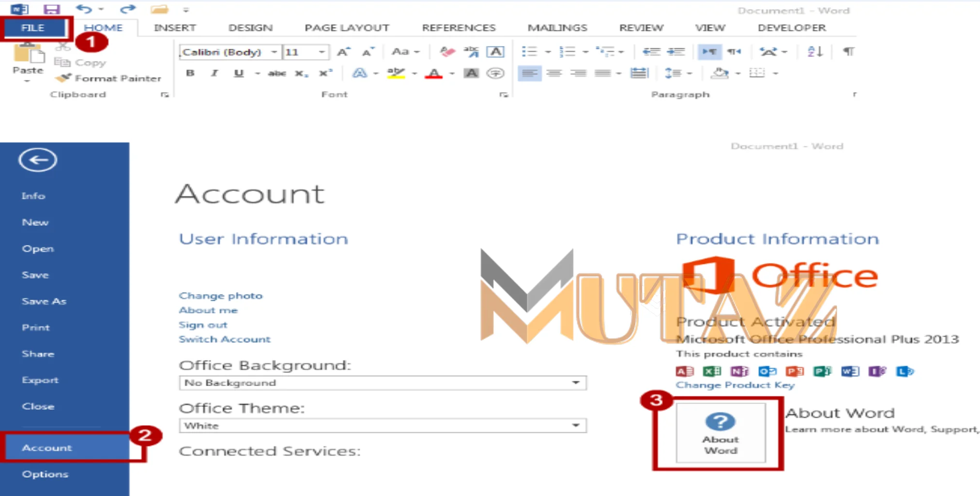The width and height of the screenshot is (980, 496).
Task: Click the Multilevel List icon
Action: (605, 51)
